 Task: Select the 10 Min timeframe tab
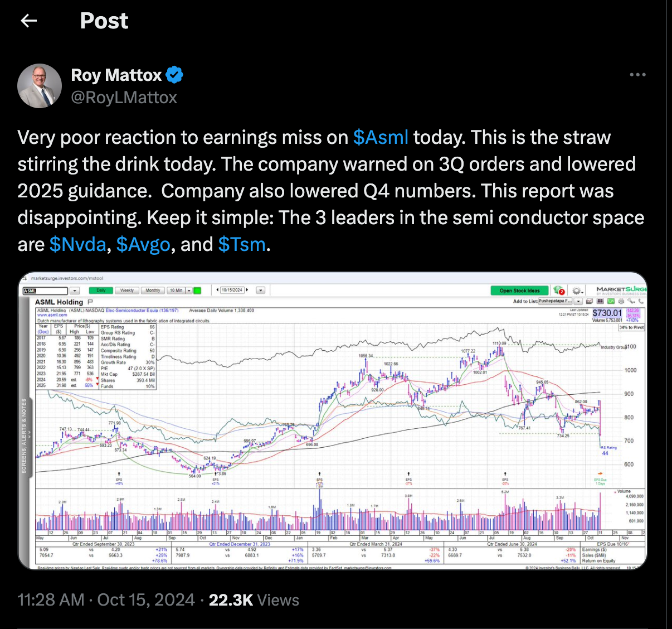[x=177, y=290]
